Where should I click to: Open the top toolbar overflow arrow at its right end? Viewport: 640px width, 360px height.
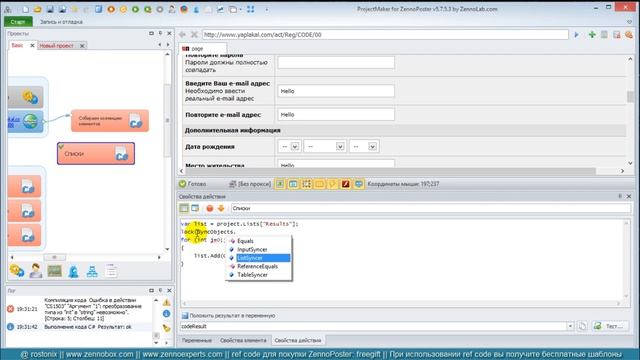(x=267, y=9)
